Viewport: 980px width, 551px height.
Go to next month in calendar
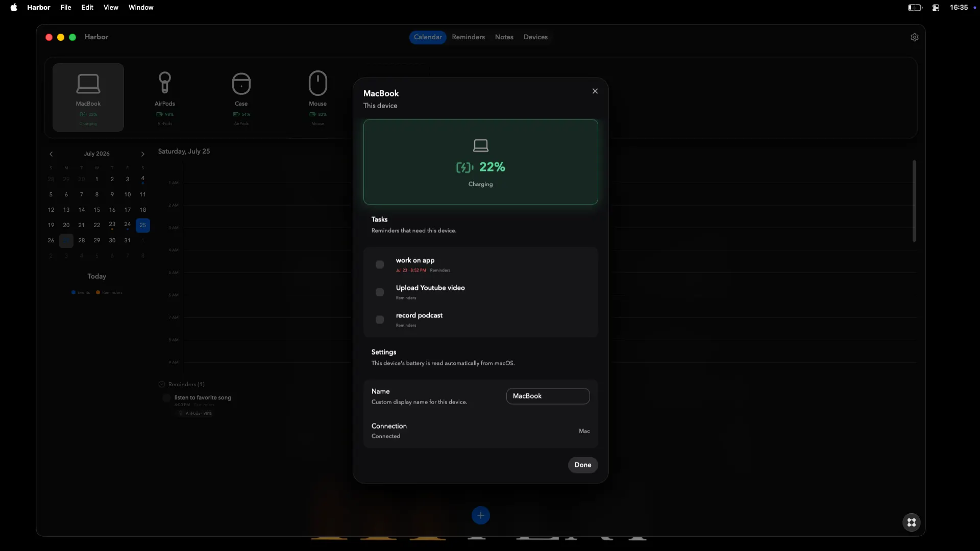click(x=143, y=154)
